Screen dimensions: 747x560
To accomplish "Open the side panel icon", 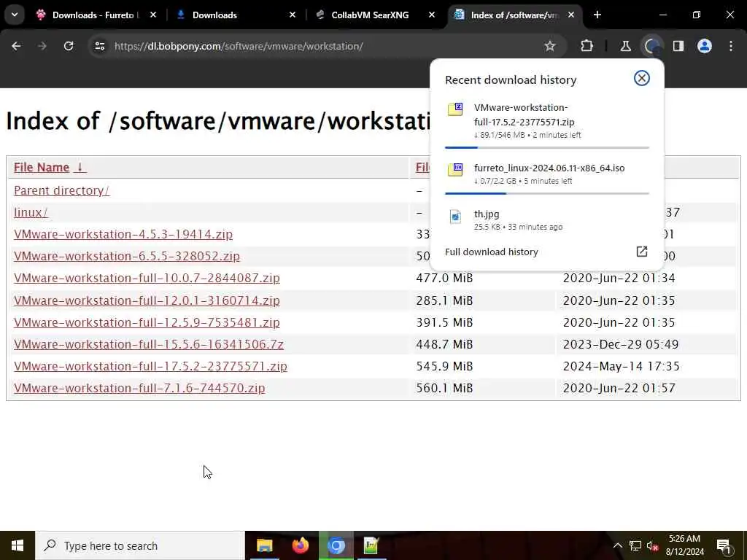I will click(678, 46).
